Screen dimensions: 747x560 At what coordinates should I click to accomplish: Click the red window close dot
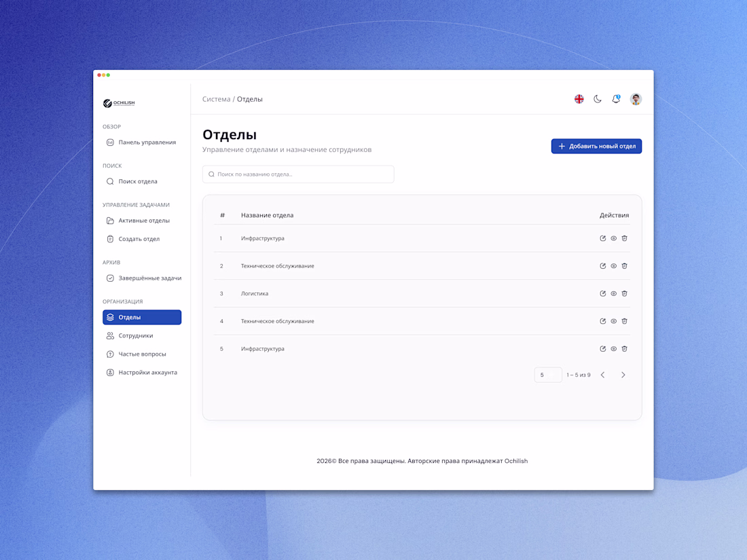[x=99, y=75]
